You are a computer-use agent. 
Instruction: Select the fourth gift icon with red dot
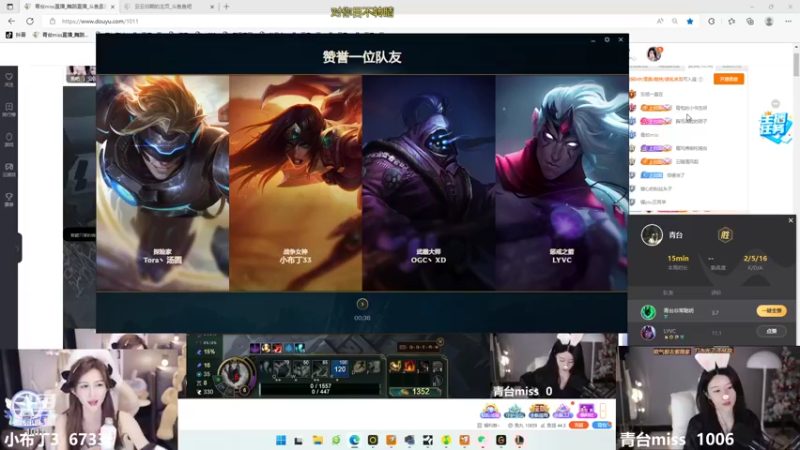tap(562, 410)
